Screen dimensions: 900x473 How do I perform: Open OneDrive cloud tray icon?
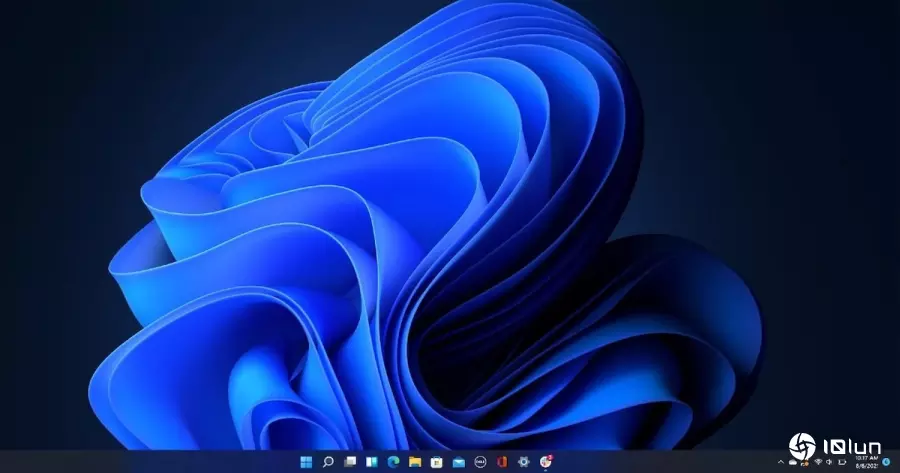coord(793,462)
